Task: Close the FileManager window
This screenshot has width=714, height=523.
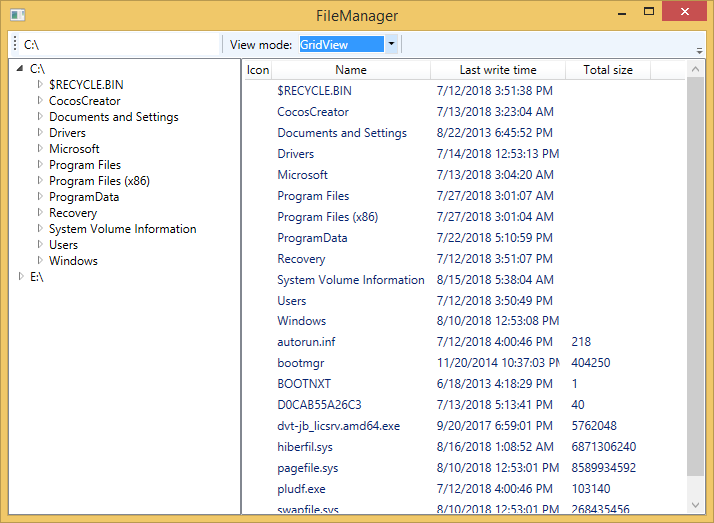Action: [684, 12]
